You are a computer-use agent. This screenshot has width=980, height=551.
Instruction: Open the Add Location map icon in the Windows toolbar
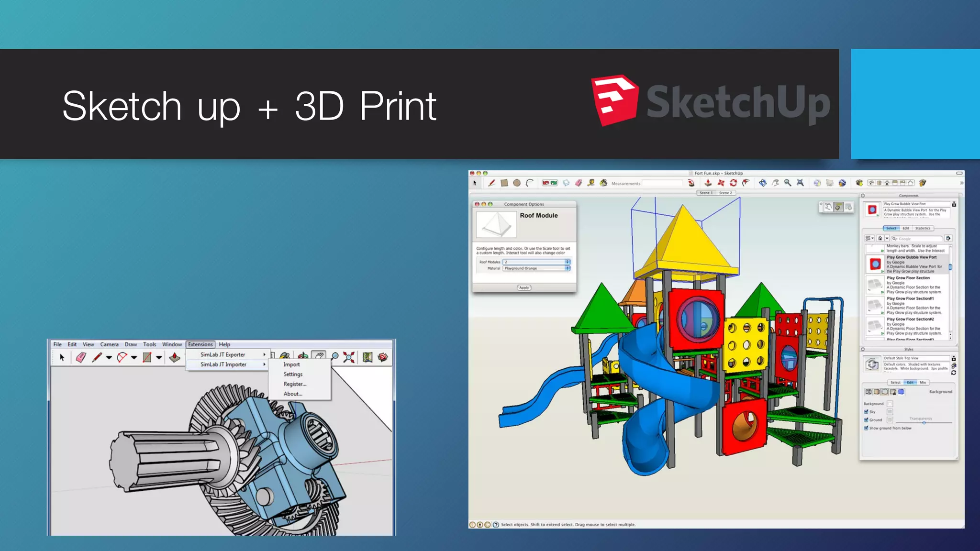pos(367,357)
